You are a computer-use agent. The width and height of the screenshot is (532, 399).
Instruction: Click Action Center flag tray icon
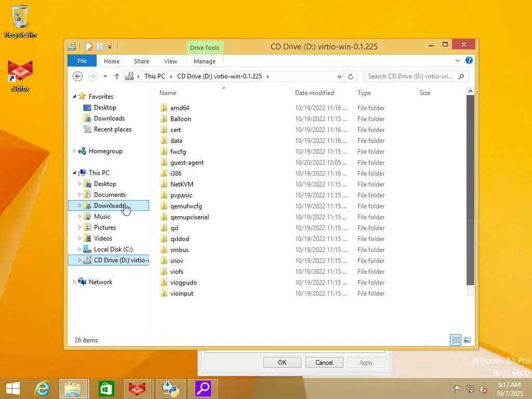(x=458, y=389)
